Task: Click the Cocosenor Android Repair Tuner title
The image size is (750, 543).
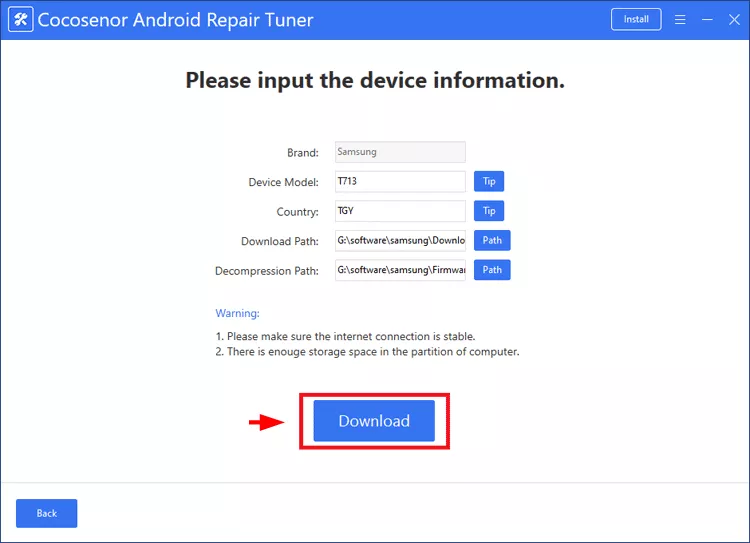Action: click(175, 20)
